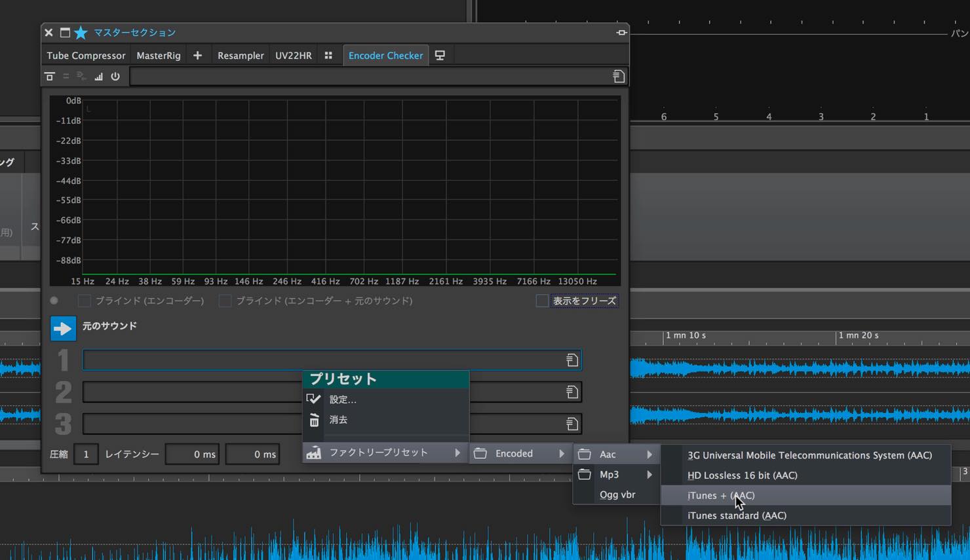The width and height of the screenshot is (970, 560).
Task: Click the greyed routing arrows icon in plugin toolbar
Action: tap(81, 77)
